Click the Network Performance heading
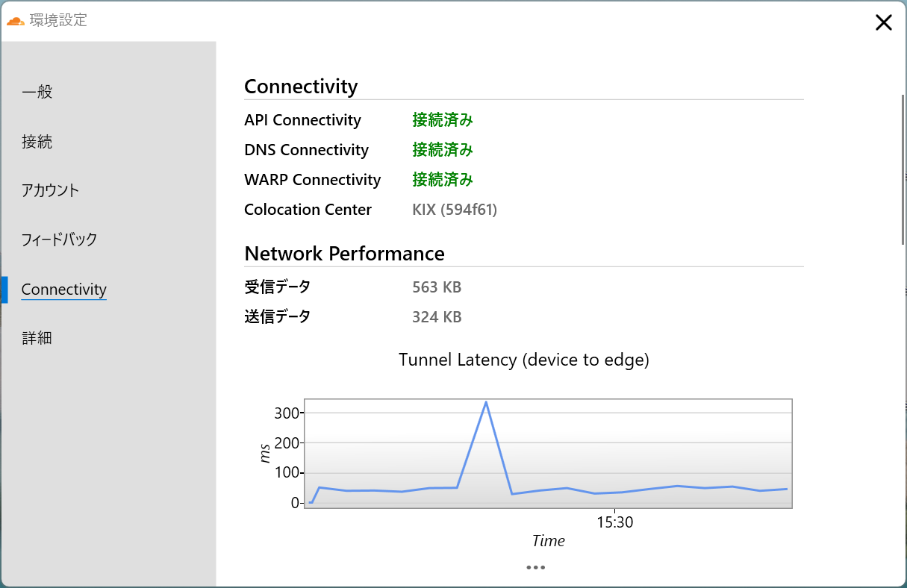Viewport: 907px width, 588px height. pos(343,253)
